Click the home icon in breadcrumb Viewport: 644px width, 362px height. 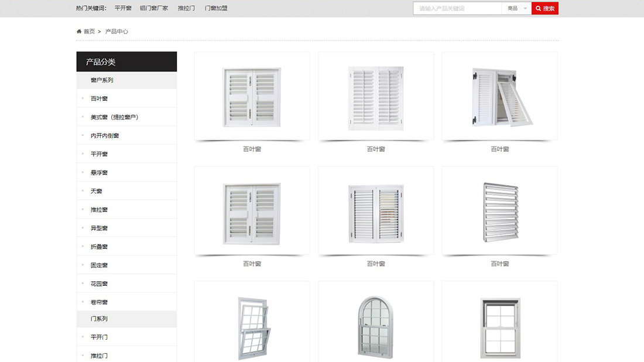(79, 32)
